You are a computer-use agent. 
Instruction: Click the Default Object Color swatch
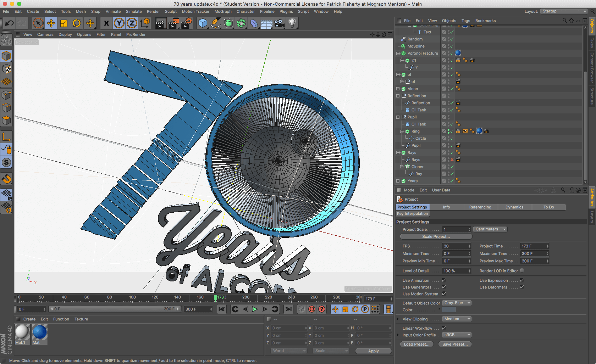(x=449, y=310)
